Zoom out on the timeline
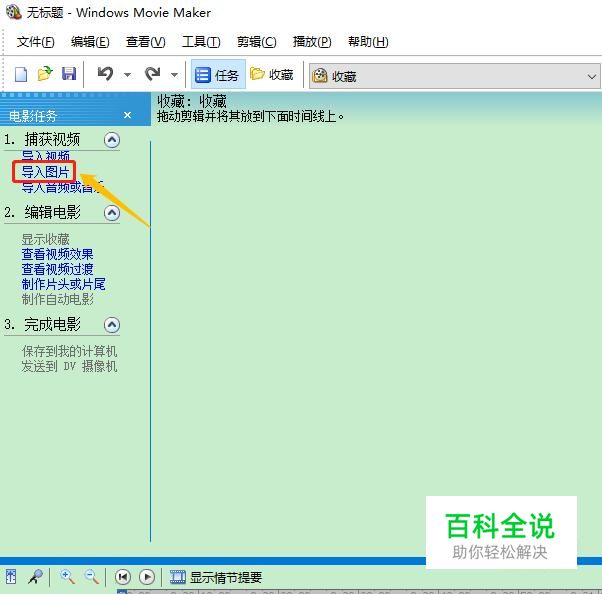The height and width of the screenshot is (594, 602). 91,577
